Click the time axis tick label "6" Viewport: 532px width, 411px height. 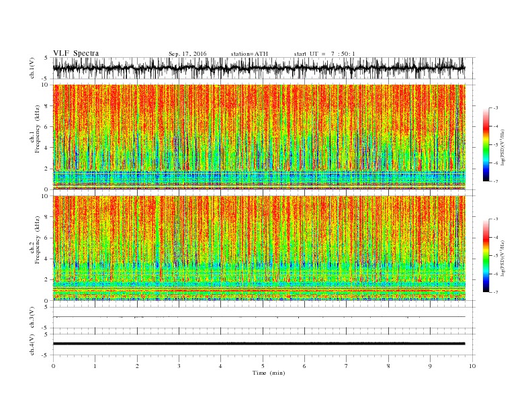click(x=304, y=366)
